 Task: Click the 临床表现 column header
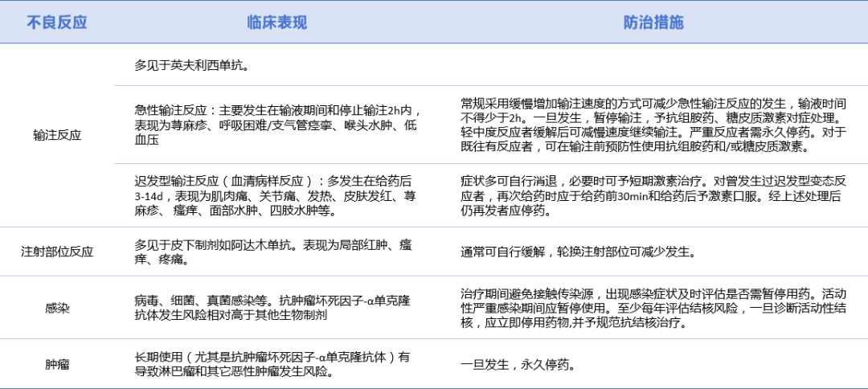tap(276, 23)
